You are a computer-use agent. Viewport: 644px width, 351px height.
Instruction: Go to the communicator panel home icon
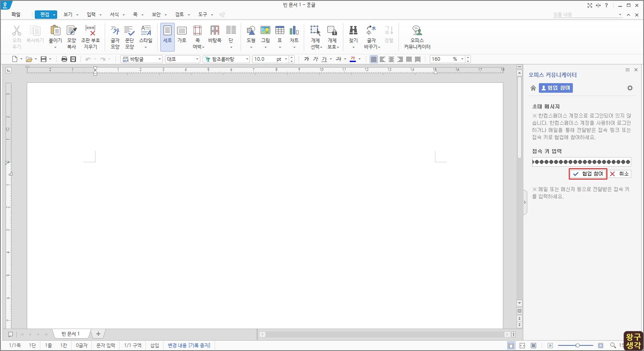(533, 88)
